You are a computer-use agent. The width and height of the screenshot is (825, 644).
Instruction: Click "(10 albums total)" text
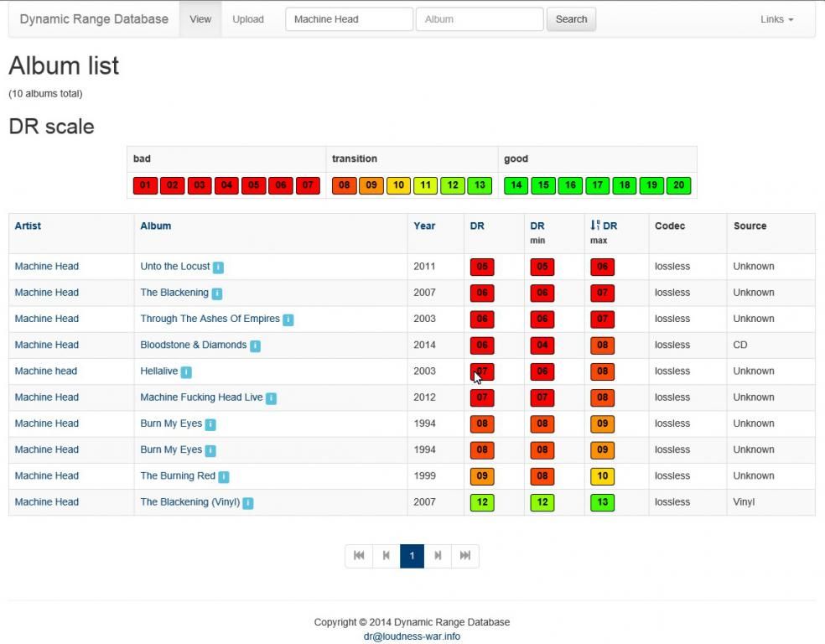46,94
